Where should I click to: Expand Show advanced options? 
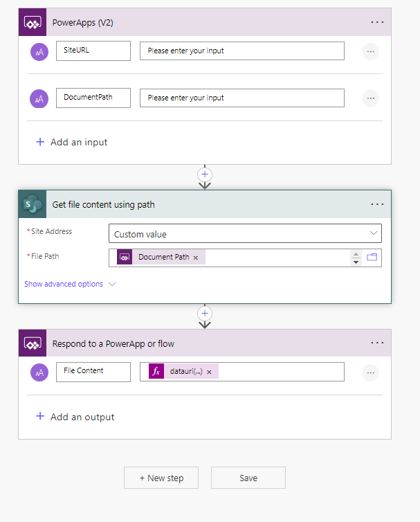point(64,284)
